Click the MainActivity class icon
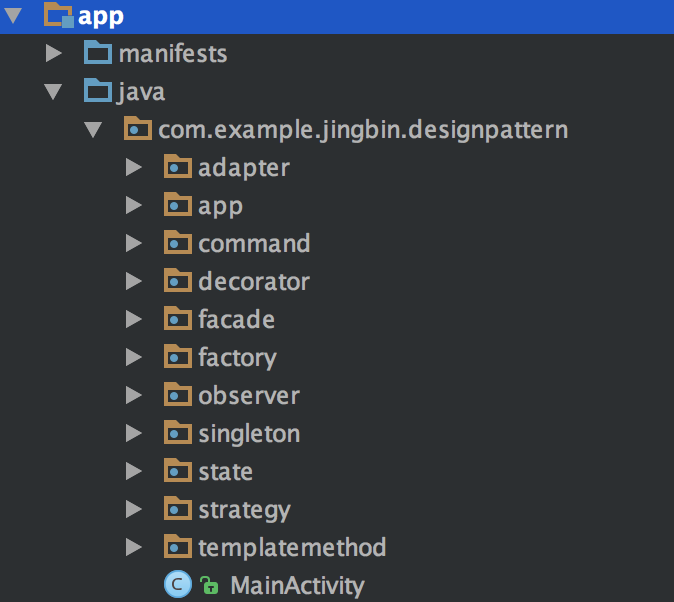The width and height of the screenshot is (674, 602). pos(177,585)
